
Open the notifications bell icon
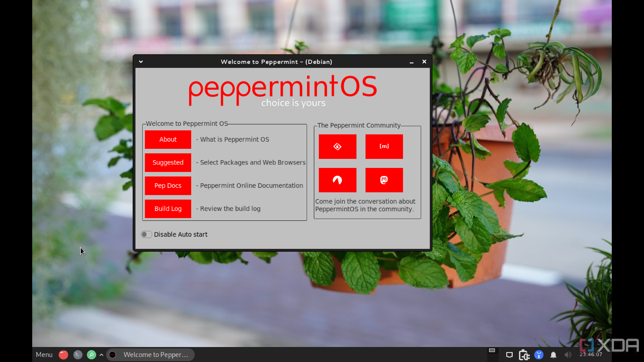click(553, 355)
